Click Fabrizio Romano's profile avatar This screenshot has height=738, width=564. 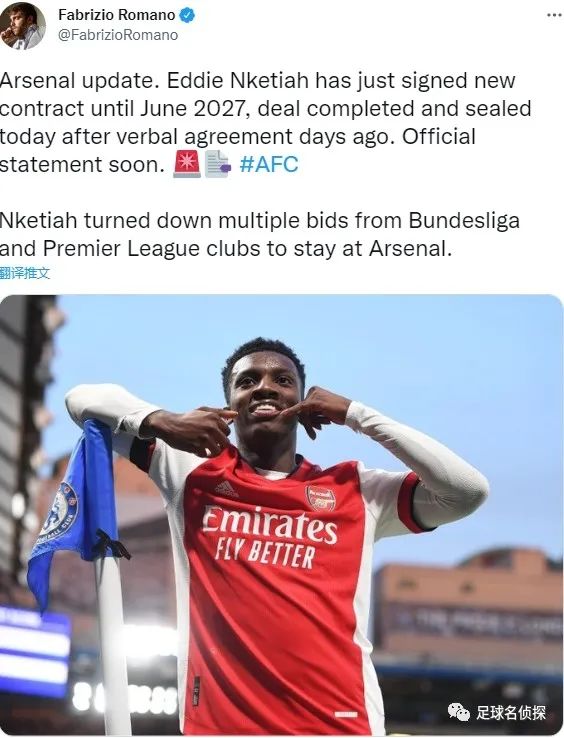[x=22, y=24]
